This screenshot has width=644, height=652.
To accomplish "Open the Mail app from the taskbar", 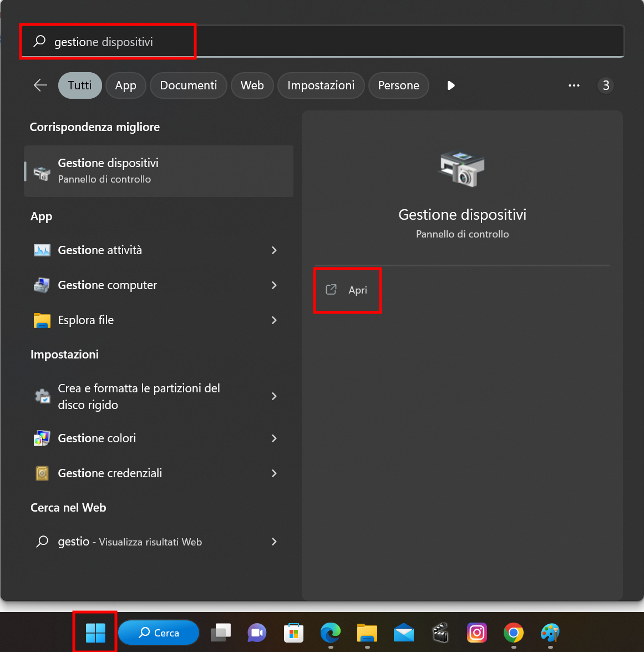I will tap(403, 633).
